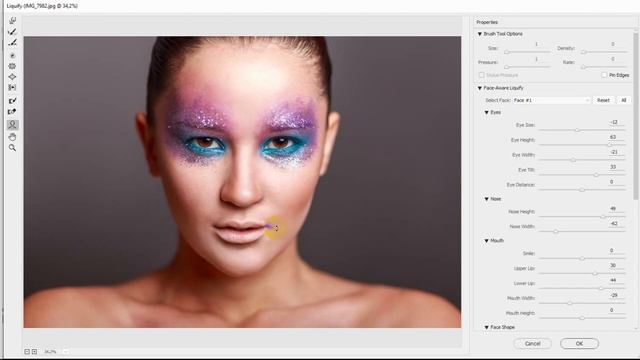Image resolution: width=640 pixels, height=360 pixels.
Task: Collapse the Face-Aware Liquify section
Action: point(480,88)
